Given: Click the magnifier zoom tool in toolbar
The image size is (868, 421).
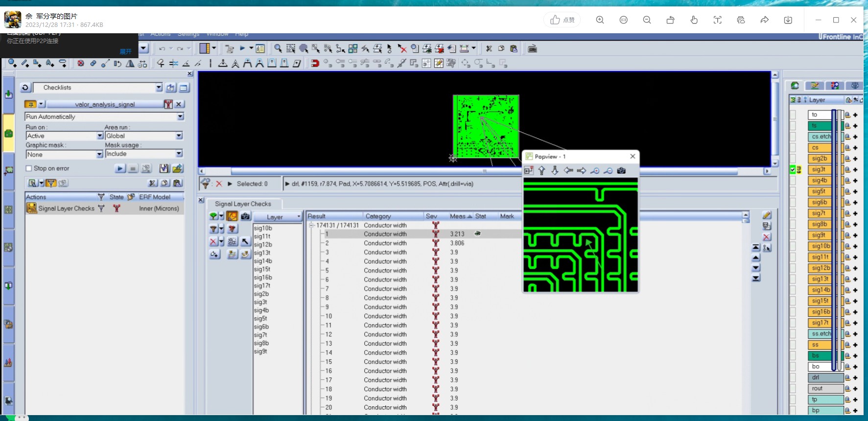Looking at the screenshot, I should coord(278,48).
